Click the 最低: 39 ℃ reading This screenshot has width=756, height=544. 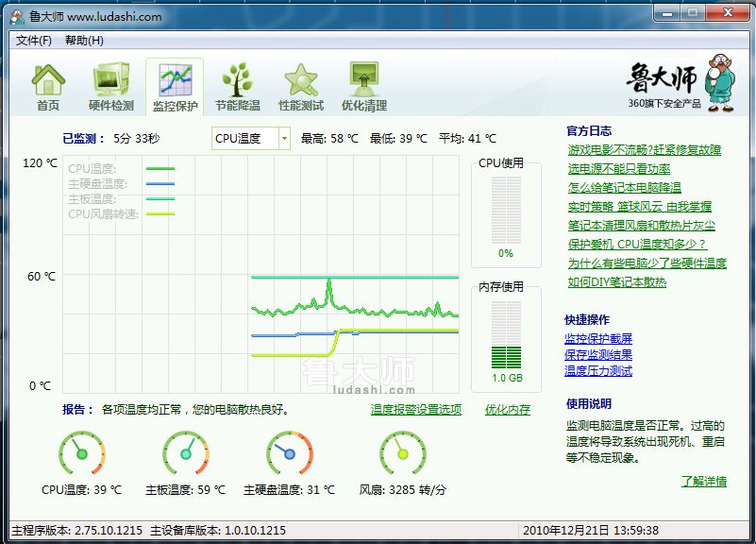(398, 139)
